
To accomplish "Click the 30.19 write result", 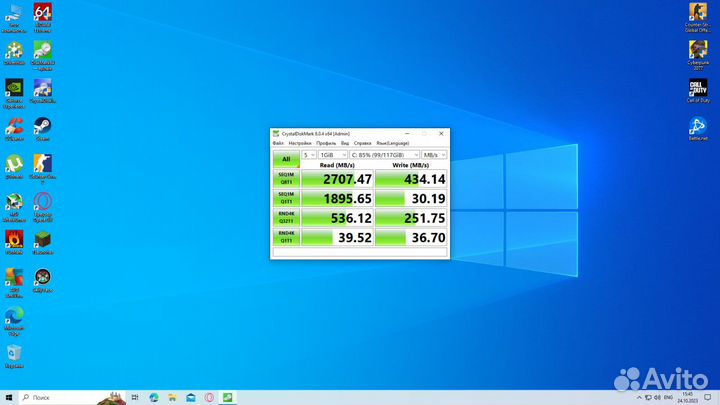I will pos(411,198).
